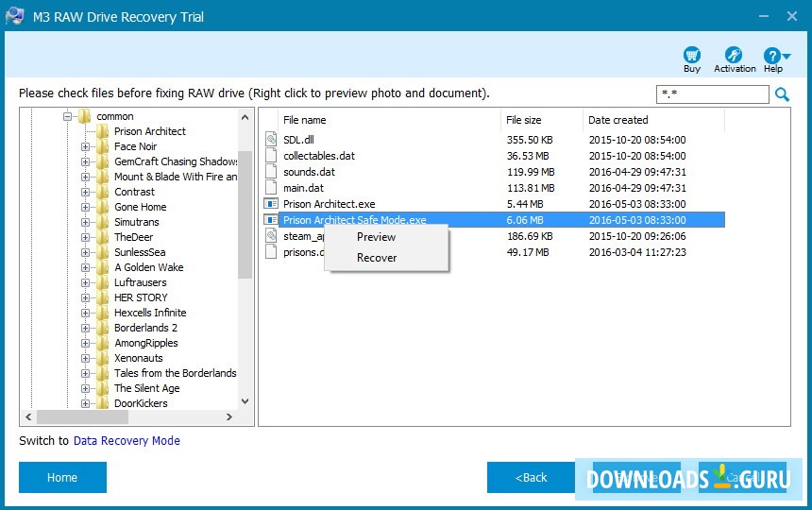Sort by the File size column header
Viewport: 812px width, 510px height.
point(542,120)
